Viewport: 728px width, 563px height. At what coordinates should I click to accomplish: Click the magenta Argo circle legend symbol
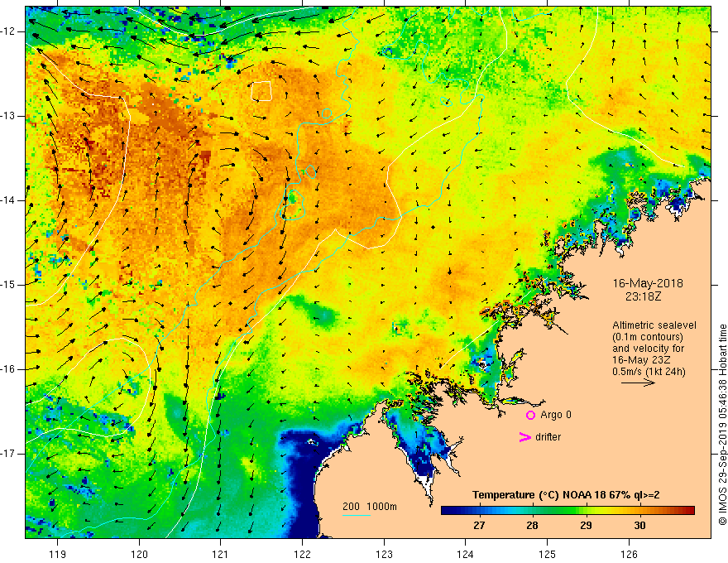tap(530, 415)
